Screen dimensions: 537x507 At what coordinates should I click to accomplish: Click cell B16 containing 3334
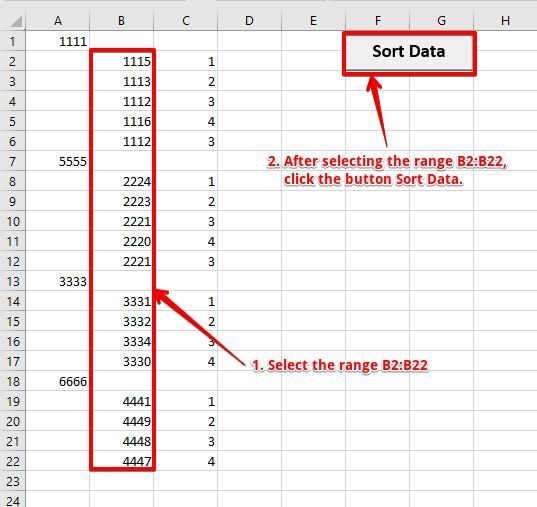point(122,341)
